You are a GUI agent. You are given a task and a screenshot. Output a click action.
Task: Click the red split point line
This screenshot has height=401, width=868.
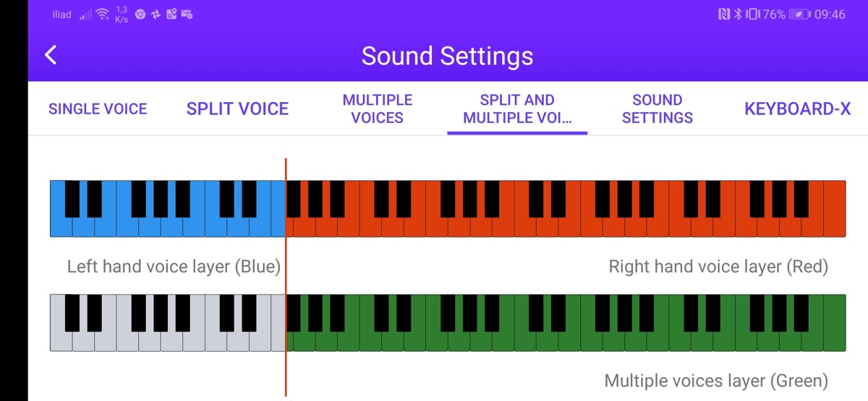286,275
